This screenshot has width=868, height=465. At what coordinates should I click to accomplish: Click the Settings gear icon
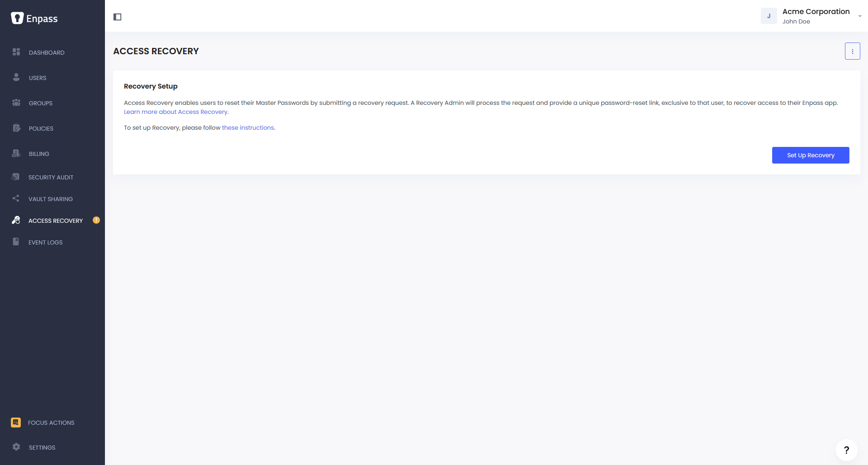pyautogui.click(x=16, y=447)
